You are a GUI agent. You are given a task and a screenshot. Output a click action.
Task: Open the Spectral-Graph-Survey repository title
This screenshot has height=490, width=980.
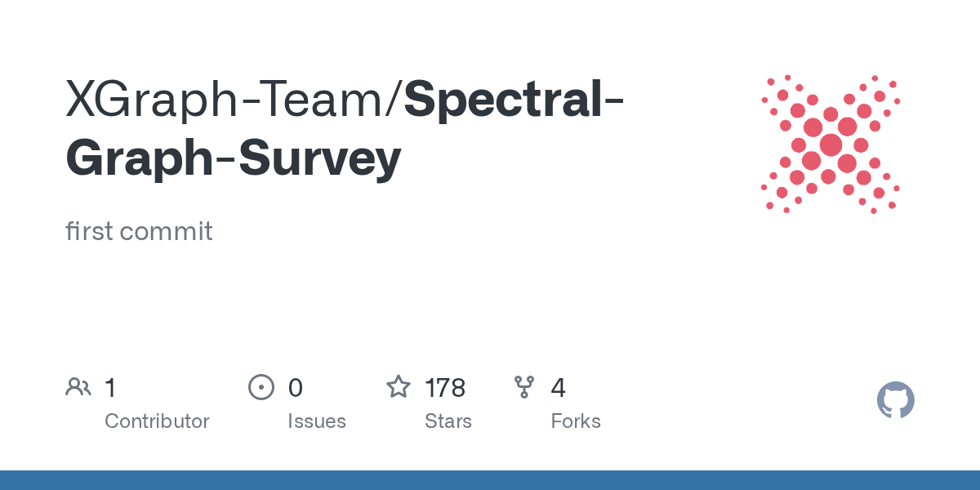(x=514, y=99)
